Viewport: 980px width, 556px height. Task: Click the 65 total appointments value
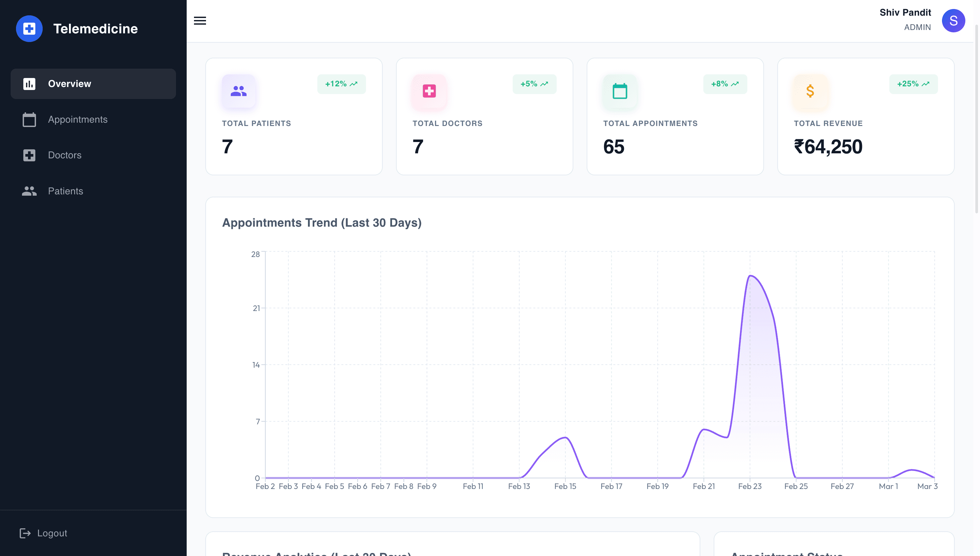[x=614, y=147]
